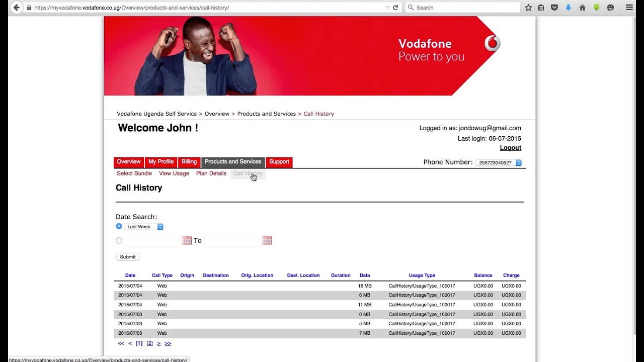Click the Vodafone logo in banner
The width and height of the screenshot is (644, 362).
tap(492, 43)
